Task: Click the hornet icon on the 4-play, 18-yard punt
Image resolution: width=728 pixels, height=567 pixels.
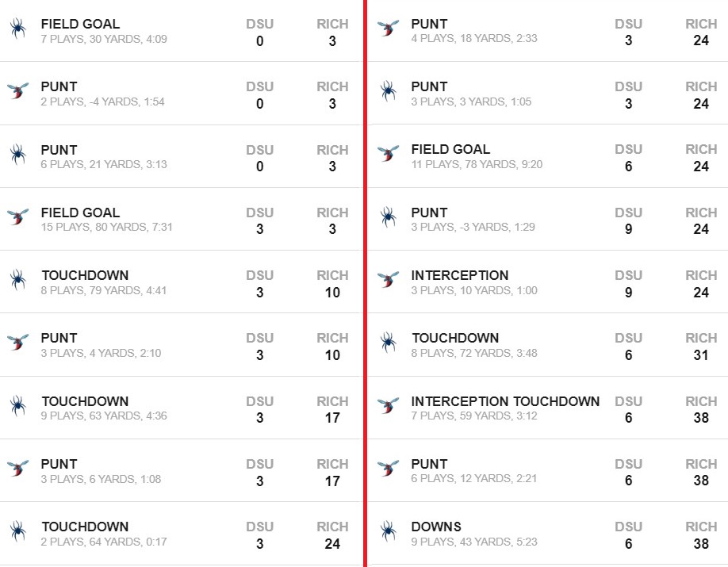Action: pyautogui.click(x=388, y=29)
